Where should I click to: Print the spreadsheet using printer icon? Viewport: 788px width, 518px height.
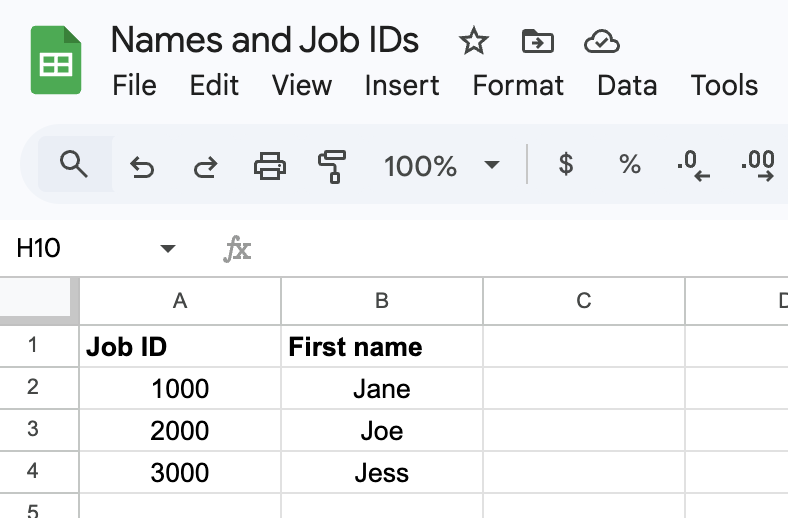tap(270, 165)
